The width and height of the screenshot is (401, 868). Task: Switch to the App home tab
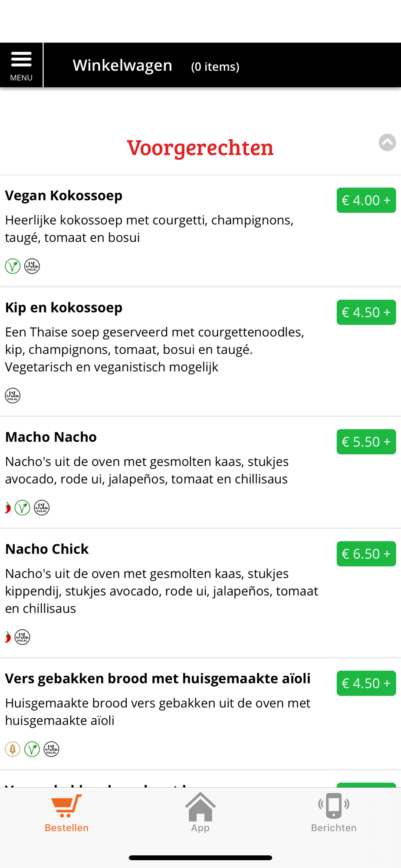[x=200, y=813]
